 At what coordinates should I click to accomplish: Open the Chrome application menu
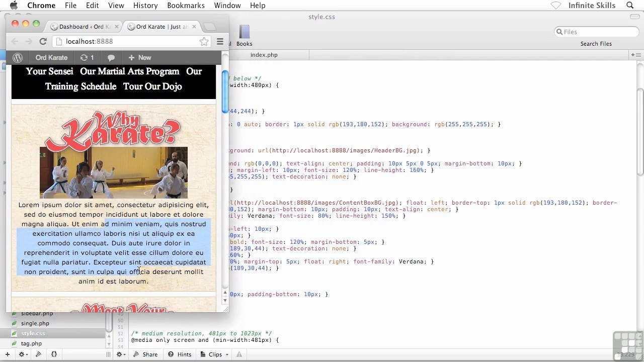pyautogui.click(x=41, y=6)
